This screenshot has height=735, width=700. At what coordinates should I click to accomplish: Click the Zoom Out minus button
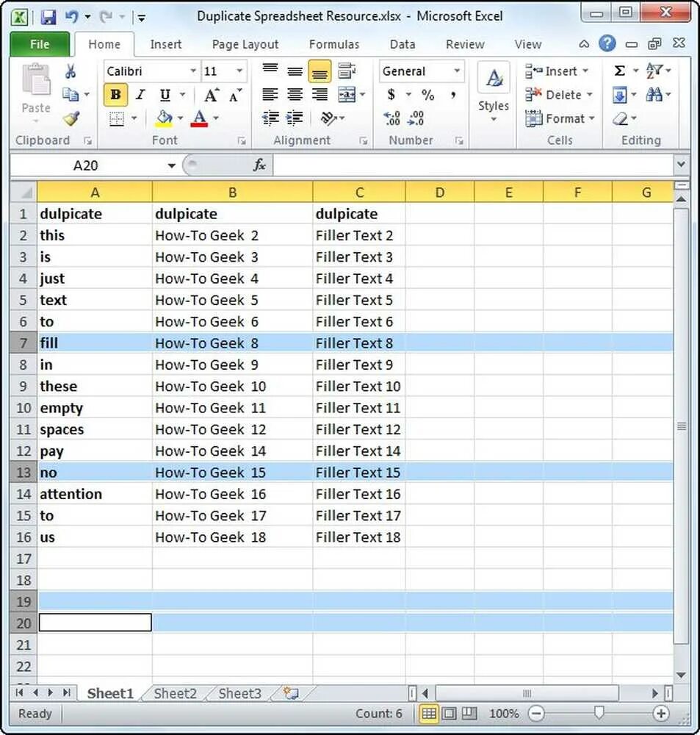point(536,714)
